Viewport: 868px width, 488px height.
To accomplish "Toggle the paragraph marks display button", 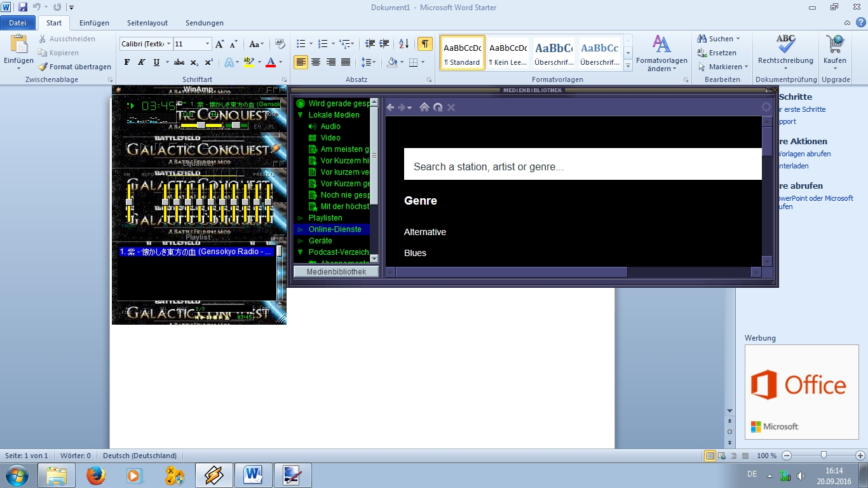I will pos(424,44).
